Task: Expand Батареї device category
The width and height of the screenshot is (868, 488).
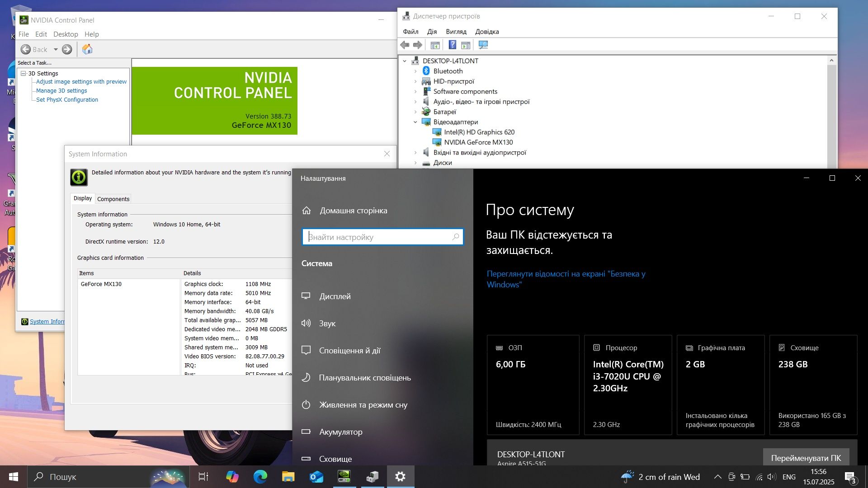Action: pos(415,112)
